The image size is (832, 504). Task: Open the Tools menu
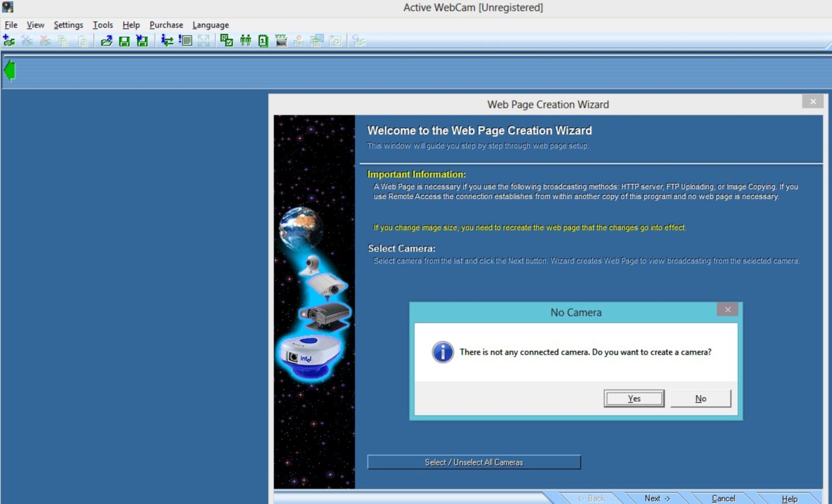click(x=102, y=25)
